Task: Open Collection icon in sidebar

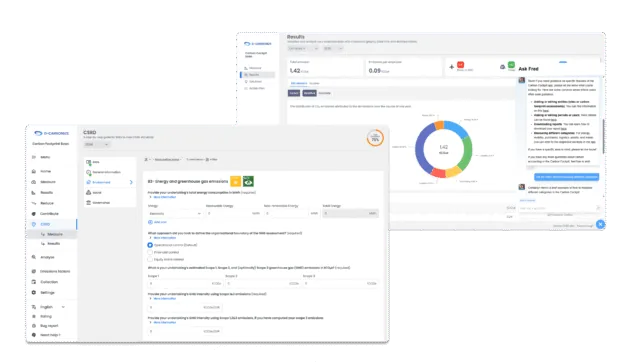Action: [x=34, y=282]
